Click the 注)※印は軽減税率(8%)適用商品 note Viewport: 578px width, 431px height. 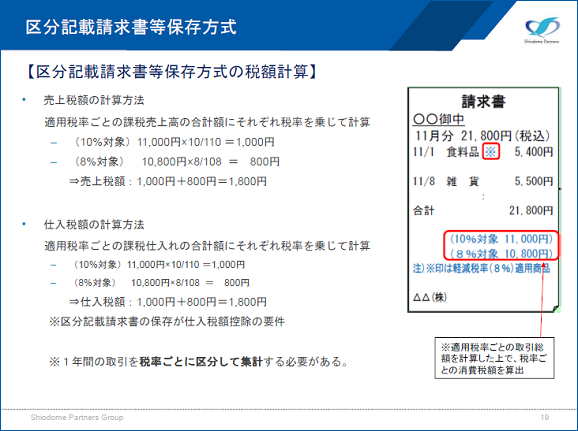click(481, 268)
